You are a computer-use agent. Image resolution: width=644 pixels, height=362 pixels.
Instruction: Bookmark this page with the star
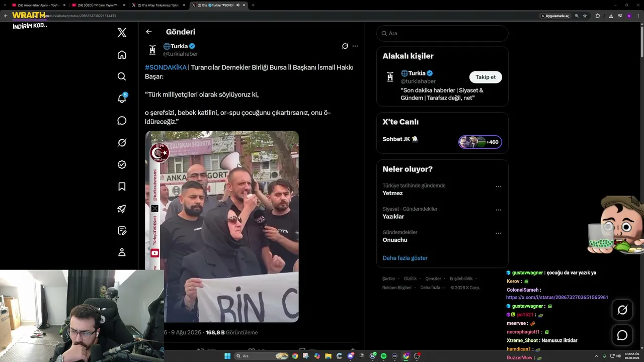585,16
